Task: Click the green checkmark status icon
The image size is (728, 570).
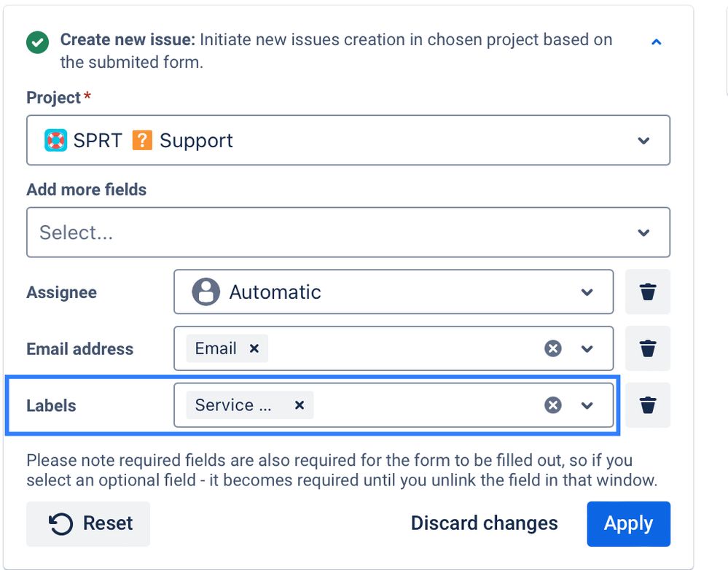Action: point(37,43)
